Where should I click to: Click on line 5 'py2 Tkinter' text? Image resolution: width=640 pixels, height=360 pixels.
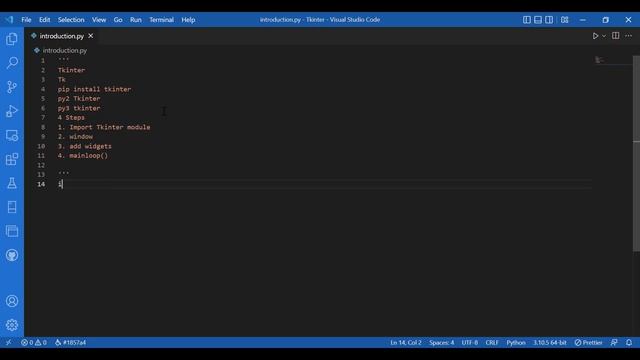coord(79,98)
